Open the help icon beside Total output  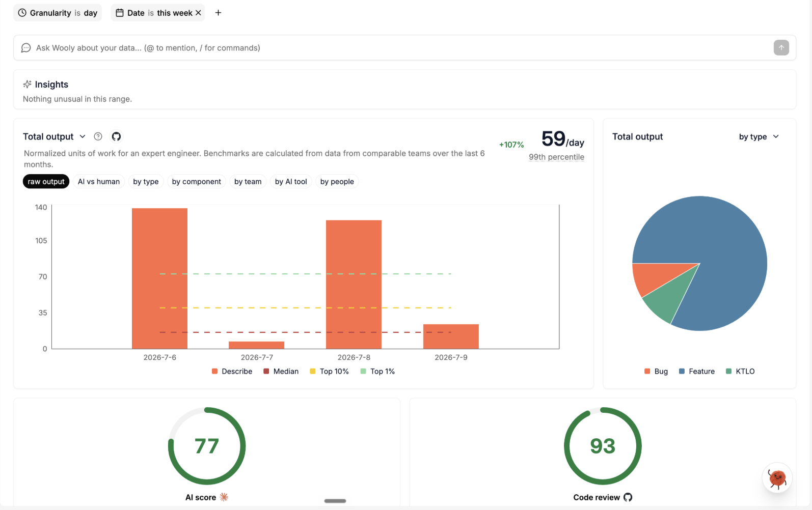[98, 136]
